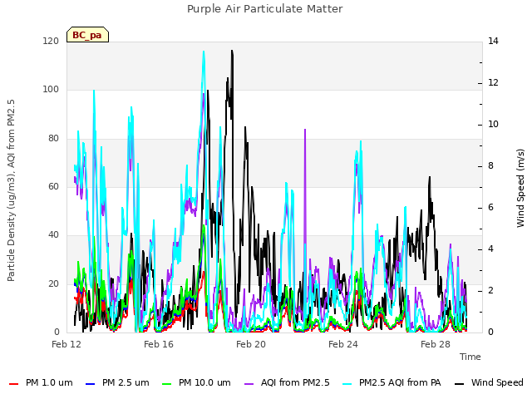This screenshot has height=399, width=532.
Task: Click the 4 wind speed tick label
Action: coord(490,249)
